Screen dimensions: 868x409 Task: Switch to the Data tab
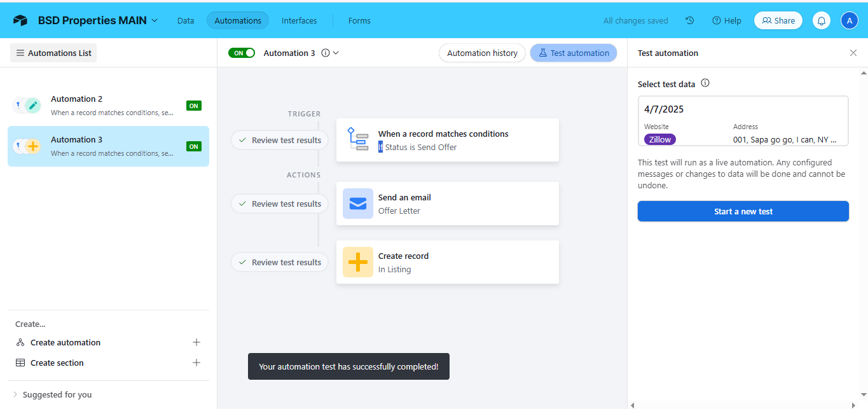pos(186,20)
